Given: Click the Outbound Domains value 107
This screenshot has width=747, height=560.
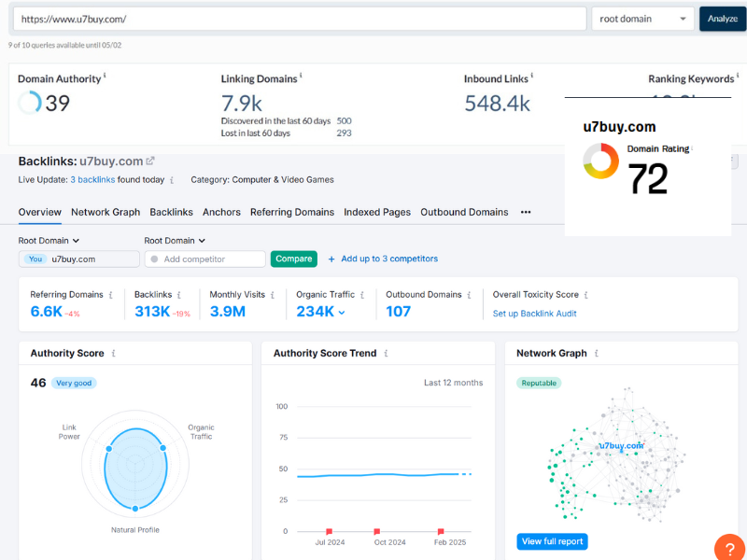Looking at the screenshot, I should (x=399, y=312).
